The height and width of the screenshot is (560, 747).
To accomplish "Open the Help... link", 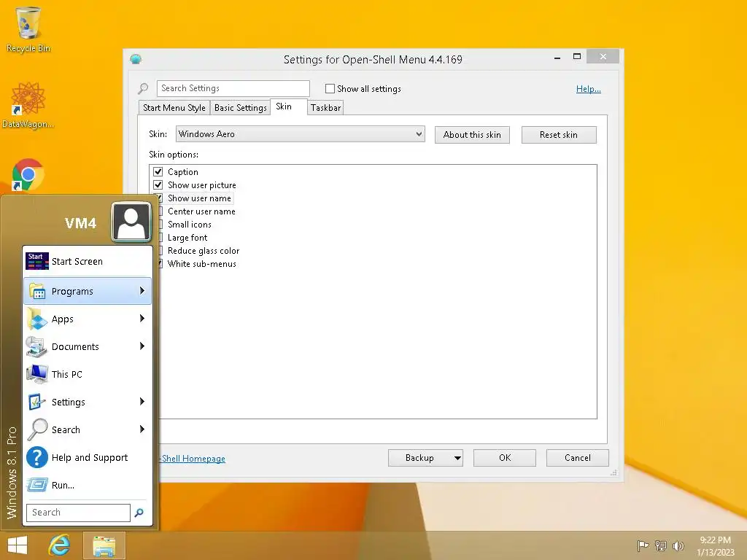I will (x=589, y=88).
